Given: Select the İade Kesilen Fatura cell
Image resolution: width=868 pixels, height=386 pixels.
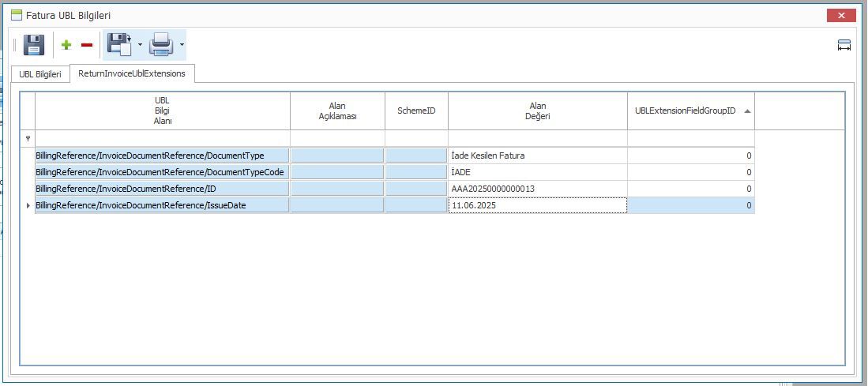Looking at the screenshot, I should 538,156.
